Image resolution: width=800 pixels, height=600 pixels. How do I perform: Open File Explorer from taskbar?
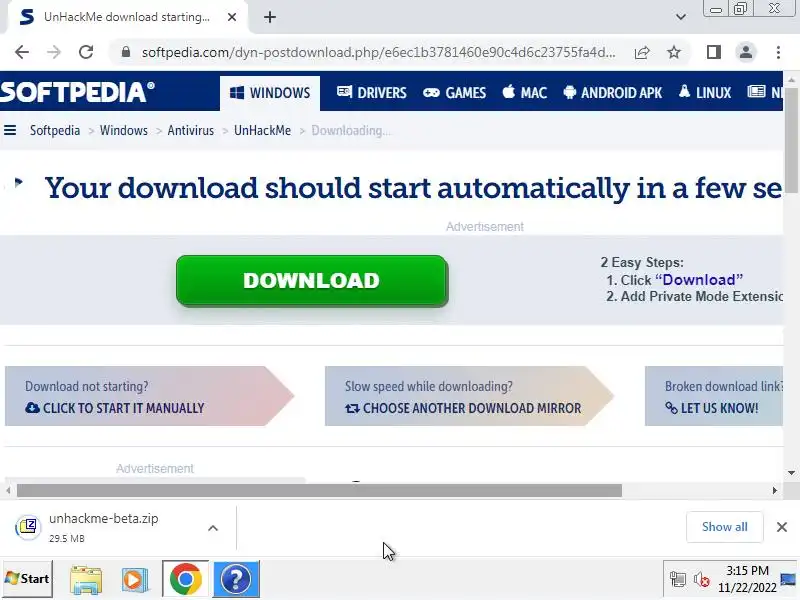point(86,580)
